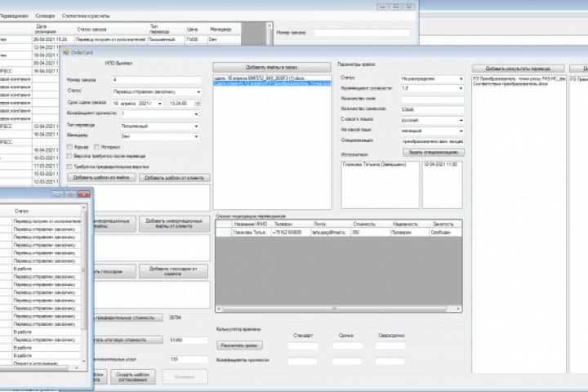588x392 pixels.
Task: Click Добавить глоссарии от клиента button
Action: tap(173, 271)
